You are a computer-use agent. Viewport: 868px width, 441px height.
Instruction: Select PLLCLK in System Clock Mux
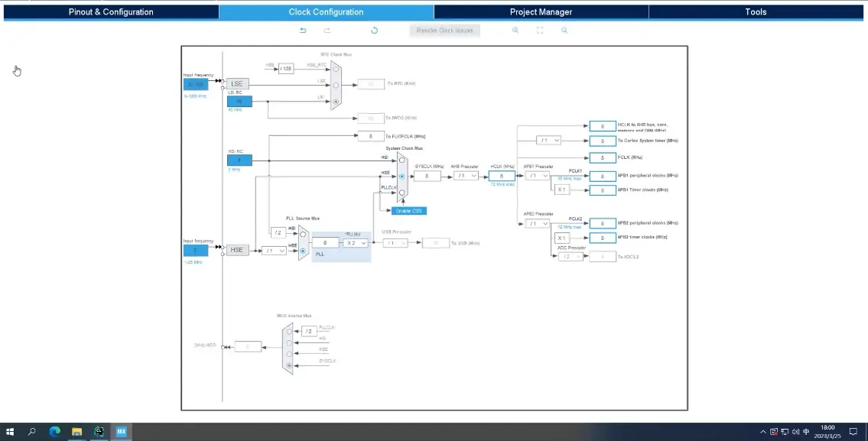pyautogui.click(x=402, y=193)
